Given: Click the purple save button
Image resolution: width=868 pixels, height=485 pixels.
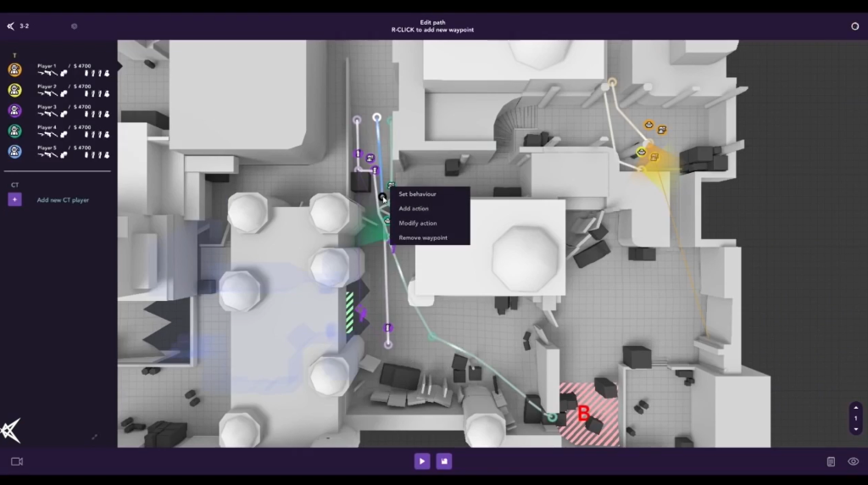Looking at the screenshot, I should [x=444, y=461].
